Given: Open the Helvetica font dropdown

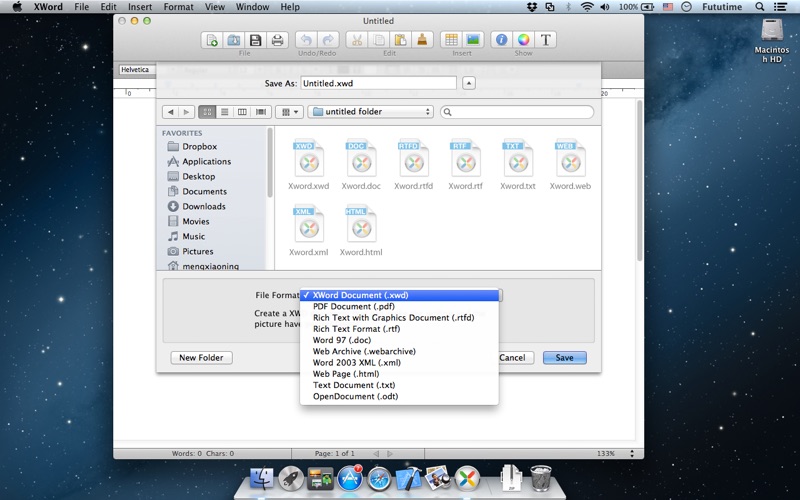Looking at the screenshot, I should point(137,70).
